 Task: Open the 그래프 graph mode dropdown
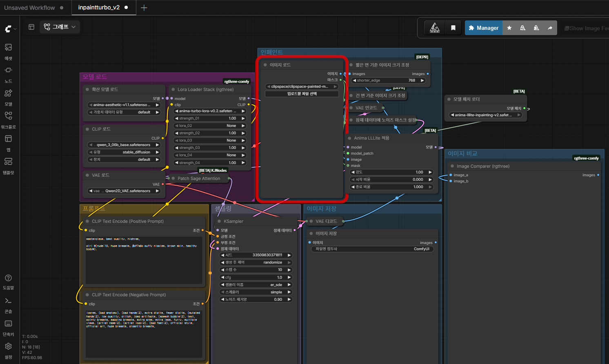(60, 27)
